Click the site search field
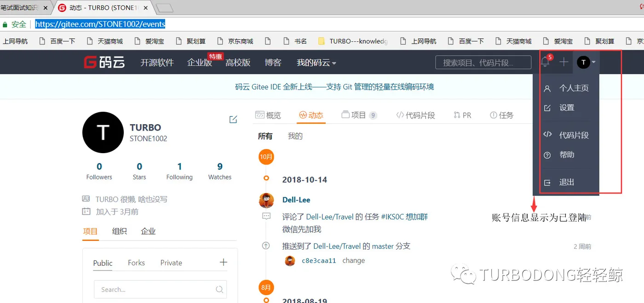Viewport: 644px width, 303px height. point(484,63)
